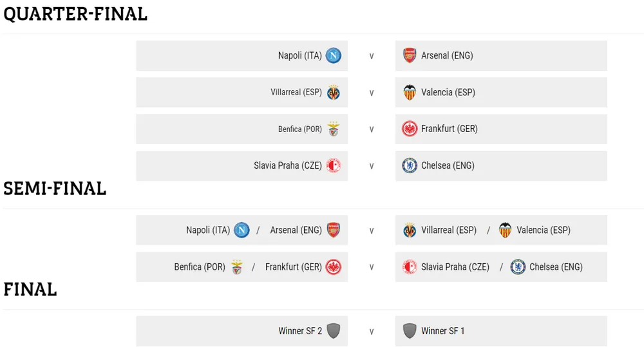This screenshot has height=347, width=644.
Task: Select the Villarreal badge in the quarter-final fixture
Action: [334, 93]
